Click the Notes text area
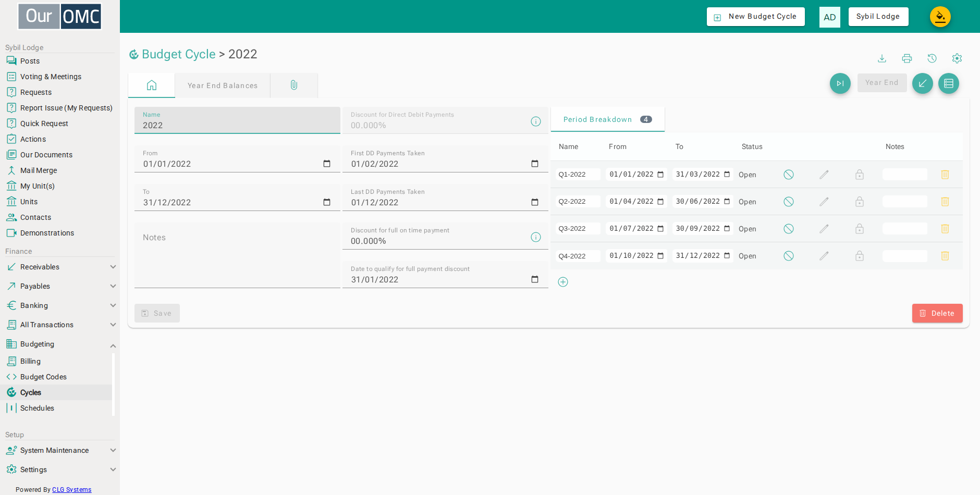The width and height of the screenshot is (980, 495). tap(237, 255)
